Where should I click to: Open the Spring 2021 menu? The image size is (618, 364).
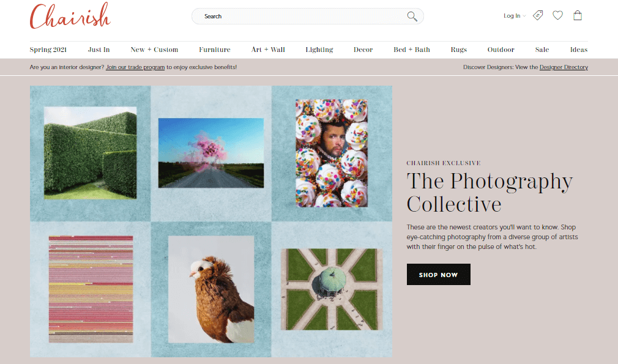point(48,50)
